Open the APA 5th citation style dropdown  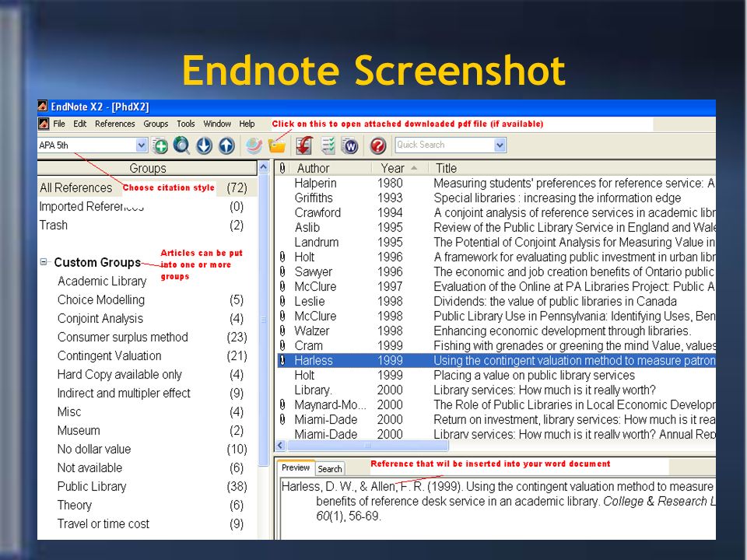click(x=142, y=145)
